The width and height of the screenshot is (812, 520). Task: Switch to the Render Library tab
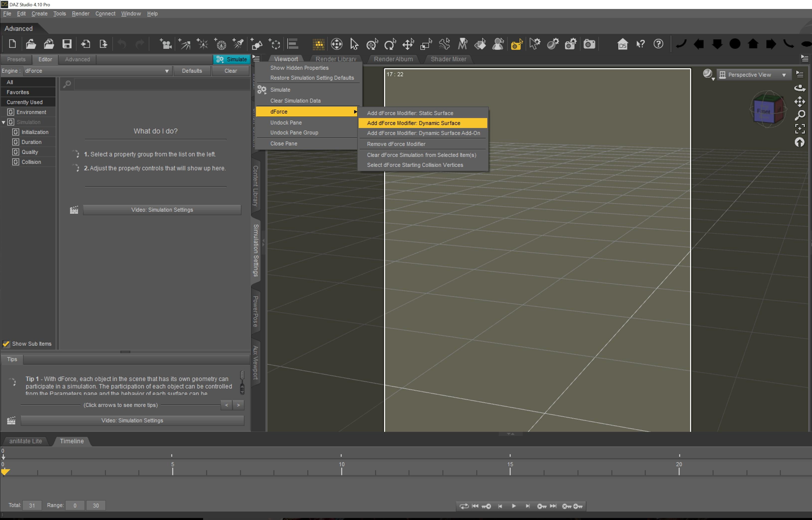[335, 59]
